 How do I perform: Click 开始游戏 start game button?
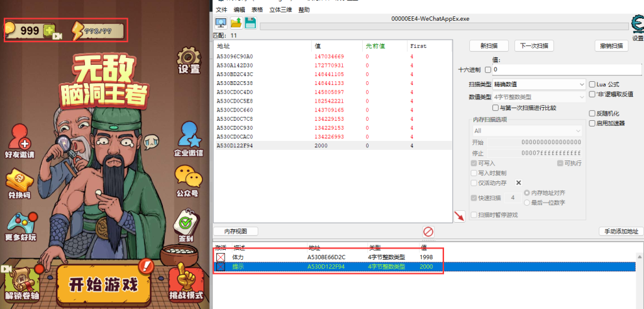click(x=104, y=284)
